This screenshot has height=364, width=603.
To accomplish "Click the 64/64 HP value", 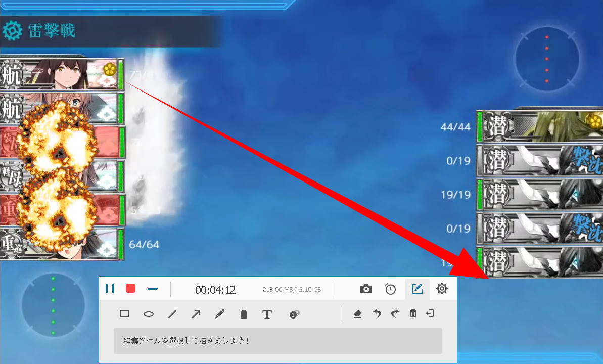I will tap(144, 244).
